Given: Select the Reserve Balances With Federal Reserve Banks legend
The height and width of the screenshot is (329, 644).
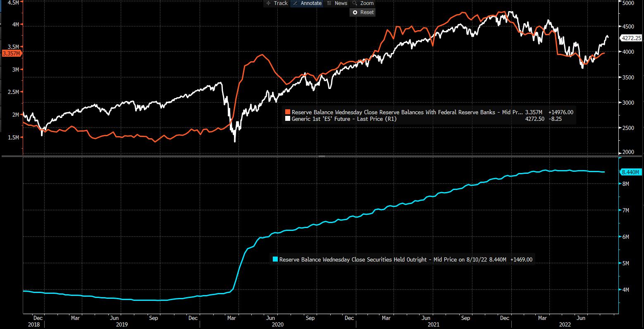Looking at the screenshot, I should coord(407,112).
